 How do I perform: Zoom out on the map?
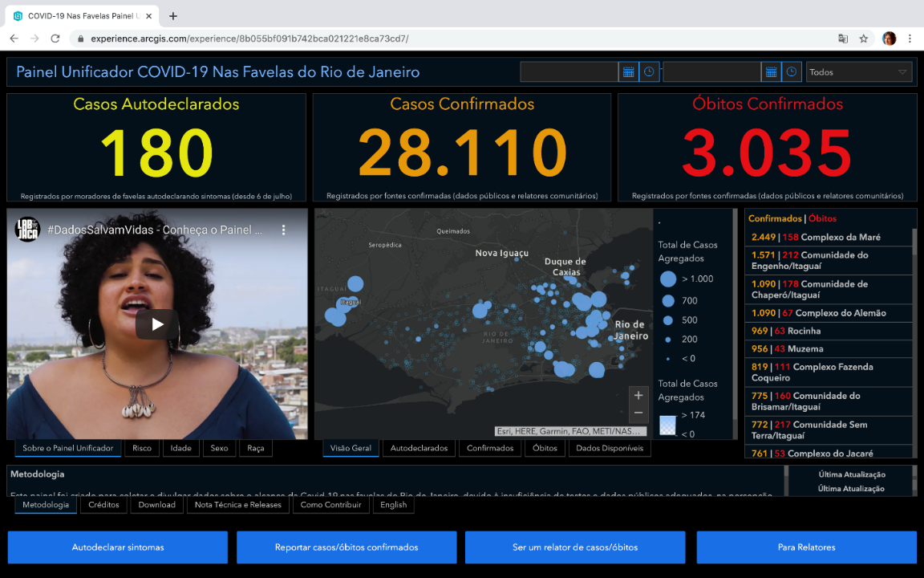(638, 413)
